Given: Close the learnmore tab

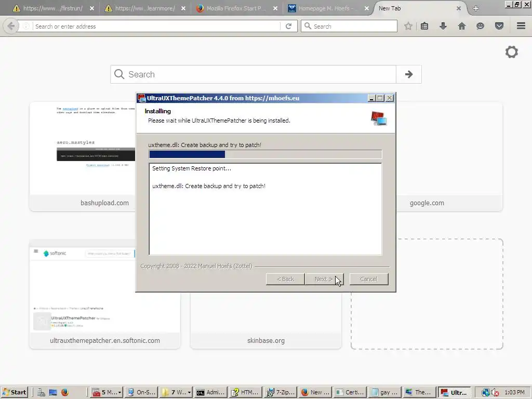Looking at the screenshot, I should click(x=183, y=8).
